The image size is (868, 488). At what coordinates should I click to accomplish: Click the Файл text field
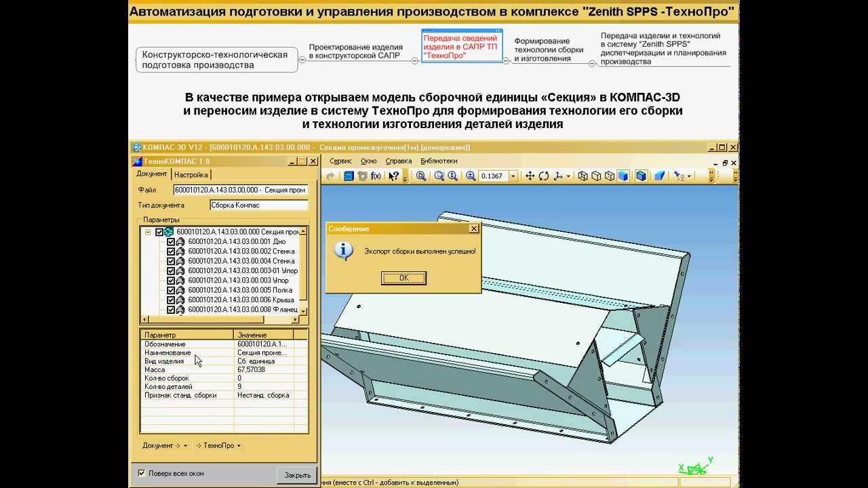[241, 190]
